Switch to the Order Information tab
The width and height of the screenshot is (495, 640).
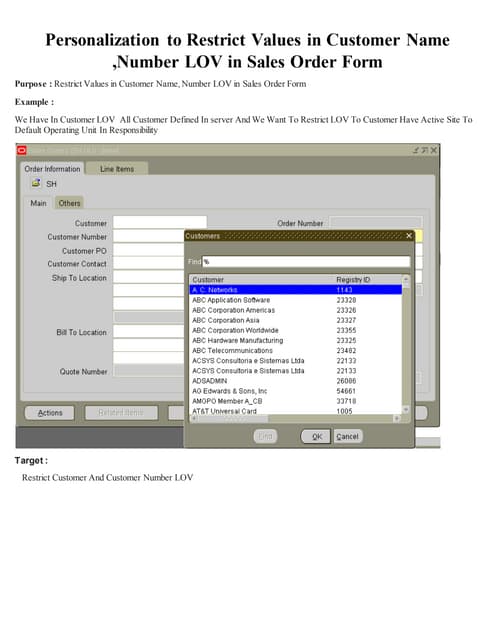[52, 169]
